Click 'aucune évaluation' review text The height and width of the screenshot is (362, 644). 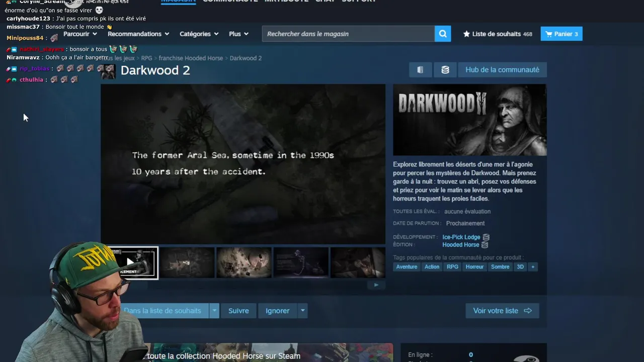tap(467, 212)
